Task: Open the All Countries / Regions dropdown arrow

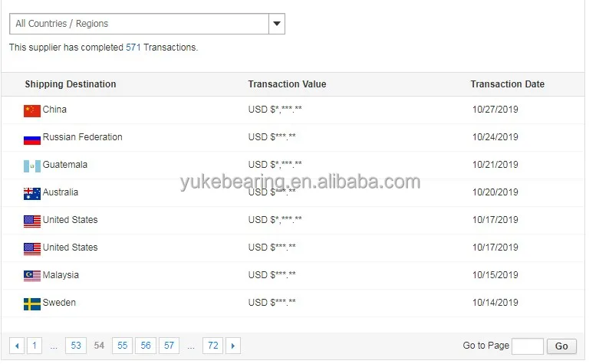Action: click(277, 24)
